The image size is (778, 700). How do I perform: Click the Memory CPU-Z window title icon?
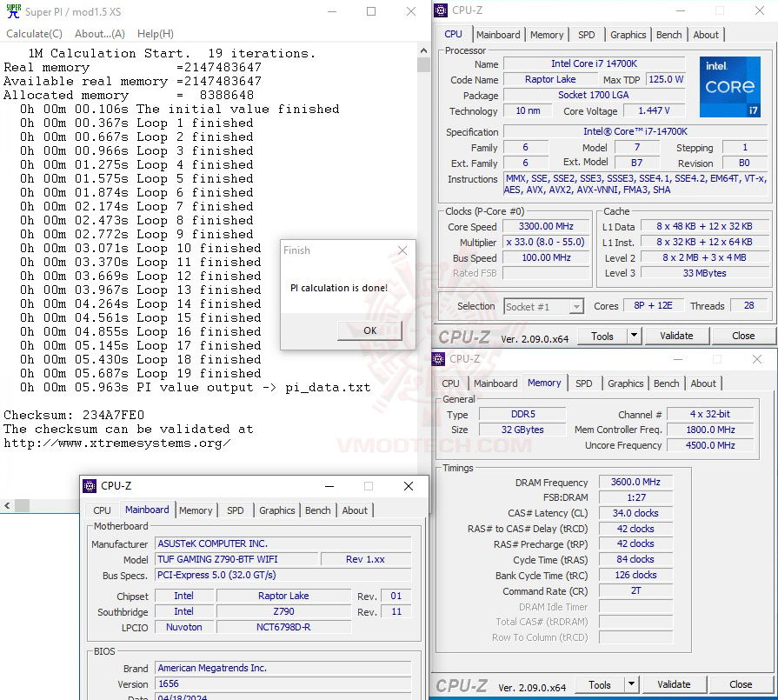coord(437,358)
